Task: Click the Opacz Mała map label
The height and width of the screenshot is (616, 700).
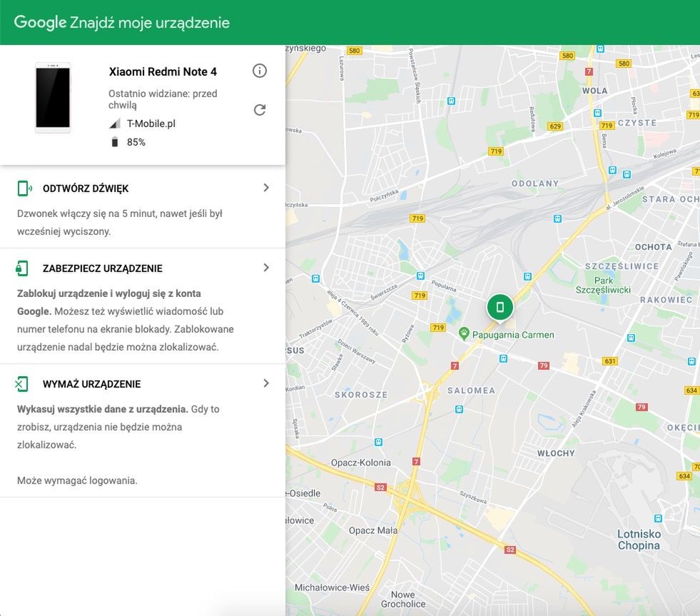Action: click(373, 530)
